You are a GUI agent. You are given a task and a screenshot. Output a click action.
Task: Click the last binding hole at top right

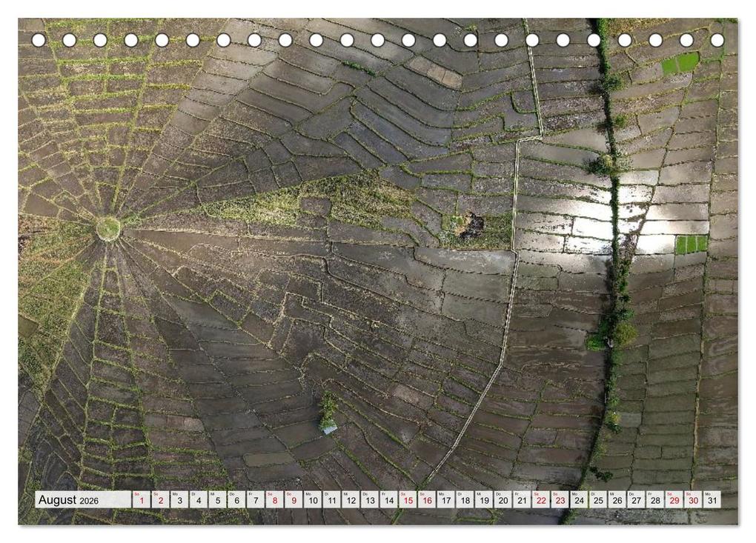pyautogui.click(x=717, y=40)
